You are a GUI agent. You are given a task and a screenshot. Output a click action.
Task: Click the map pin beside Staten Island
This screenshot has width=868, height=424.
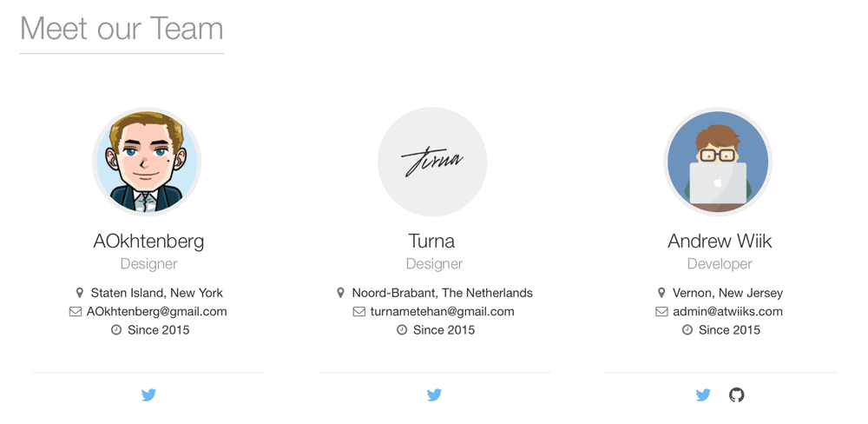80,293
